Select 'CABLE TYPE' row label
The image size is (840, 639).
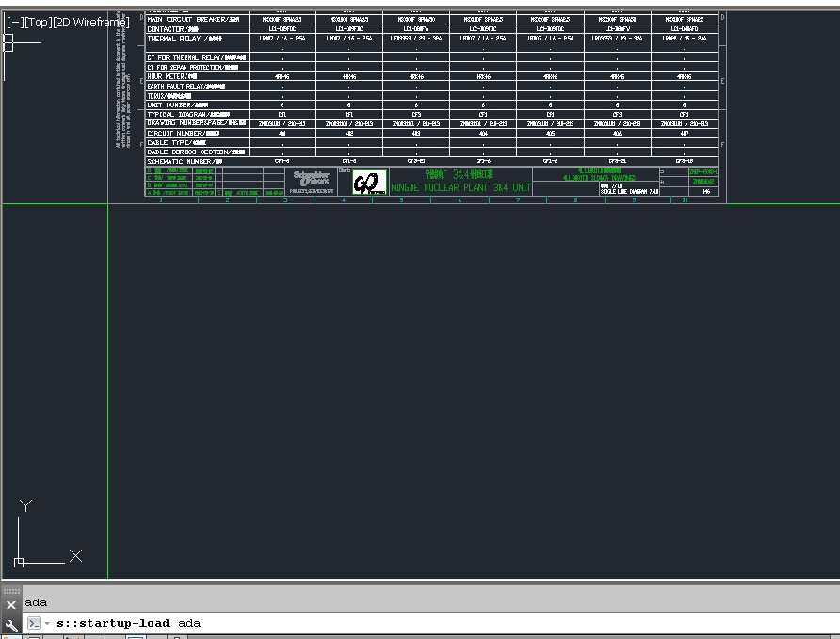pyautogui.click(x=177, y=142)
